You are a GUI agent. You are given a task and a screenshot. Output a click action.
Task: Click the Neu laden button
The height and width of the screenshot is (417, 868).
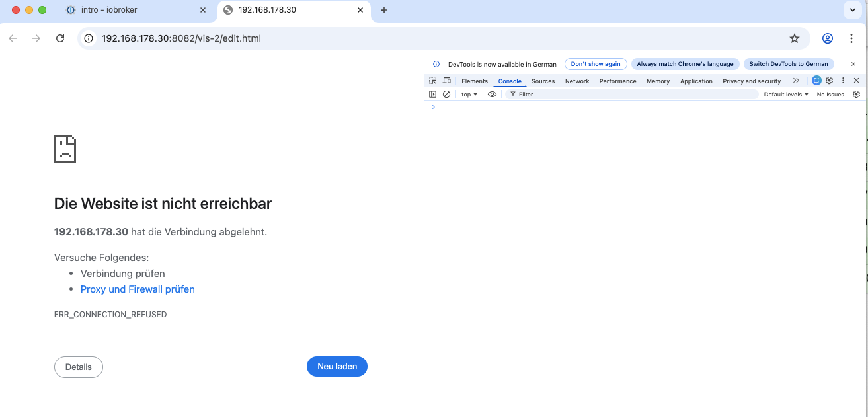click(x=337, y=367)
